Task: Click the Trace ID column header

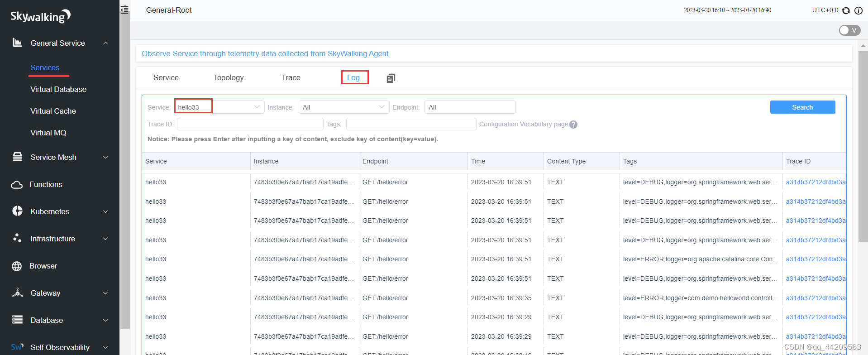Action: pyautogui.click(x=798, y=161)
